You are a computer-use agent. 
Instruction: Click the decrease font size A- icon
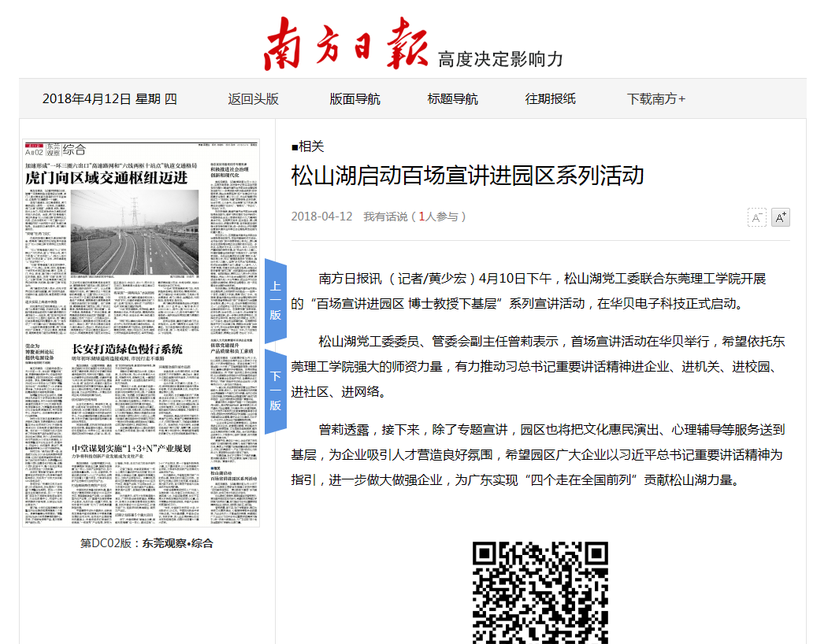[756, 217]
